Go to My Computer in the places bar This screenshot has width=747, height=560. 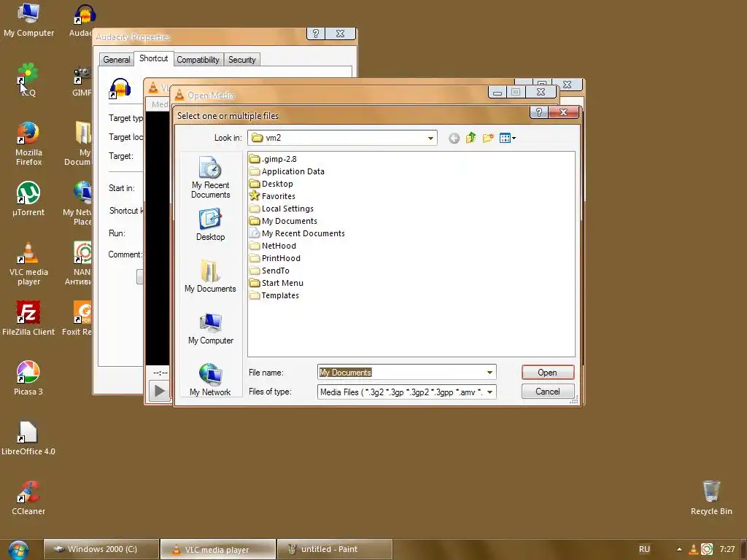[210, 328]
